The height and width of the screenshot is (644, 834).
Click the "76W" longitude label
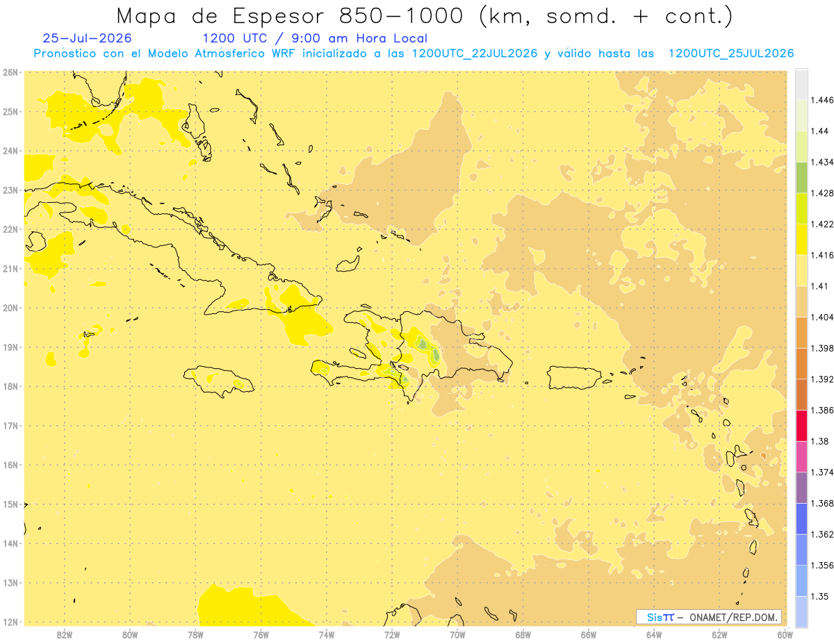[x=261, y=634]
